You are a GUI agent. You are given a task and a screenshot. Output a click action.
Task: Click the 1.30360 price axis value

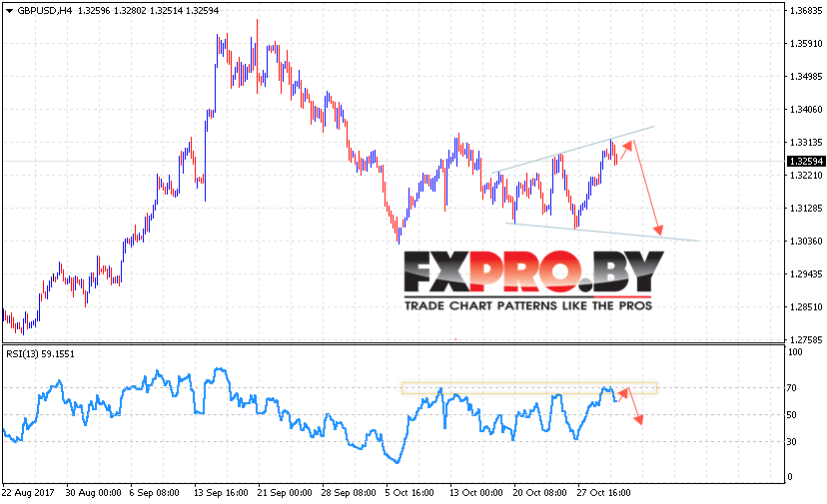click(x=806, y=241)
